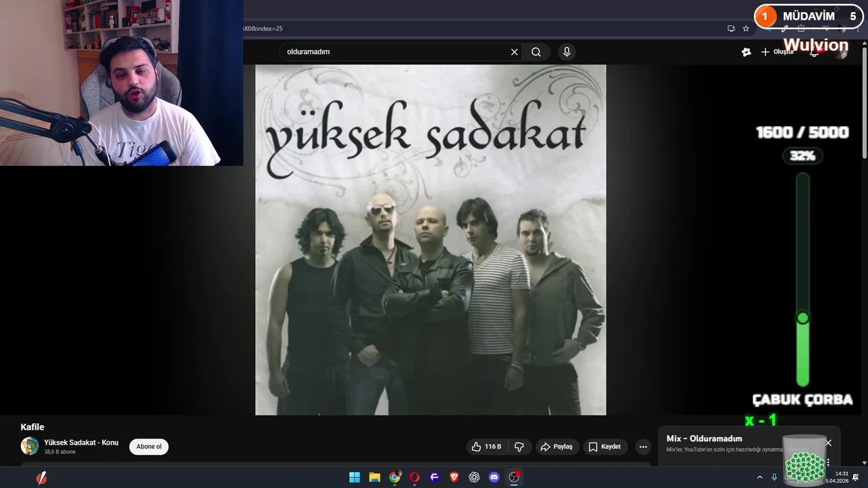Click the microphone icon in system tray
This screenshot has height=488, width=868.
tap(774, 477)
